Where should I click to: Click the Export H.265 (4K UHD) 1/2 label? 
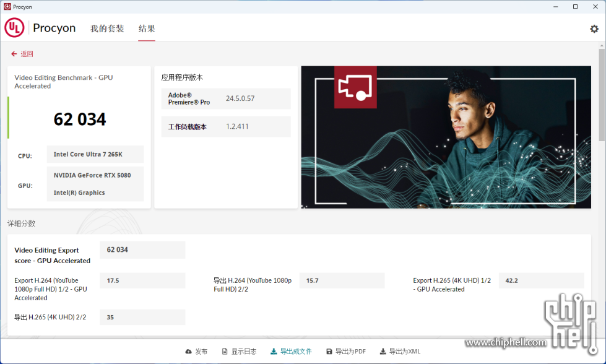(452, 285)
